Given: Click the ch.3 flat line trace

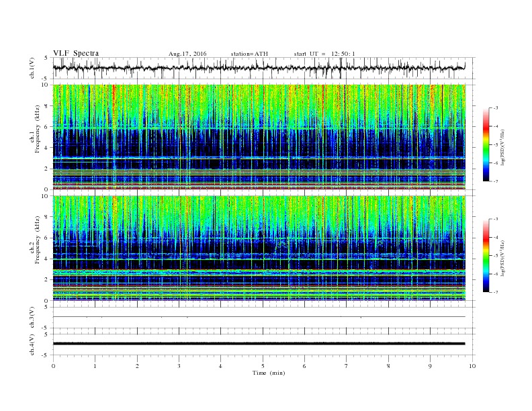Looking at the screenshot, I should 259,317.
